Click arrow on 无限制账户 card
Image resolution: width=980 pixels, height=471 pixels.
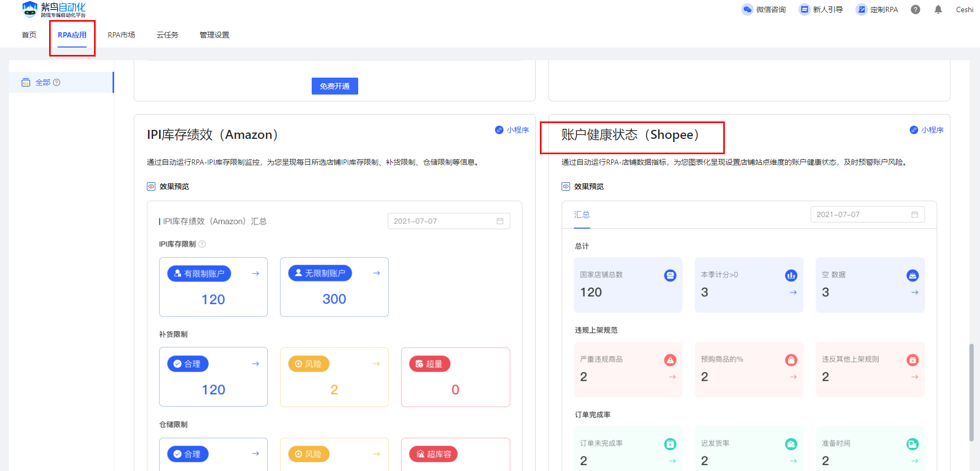(377, 273)
